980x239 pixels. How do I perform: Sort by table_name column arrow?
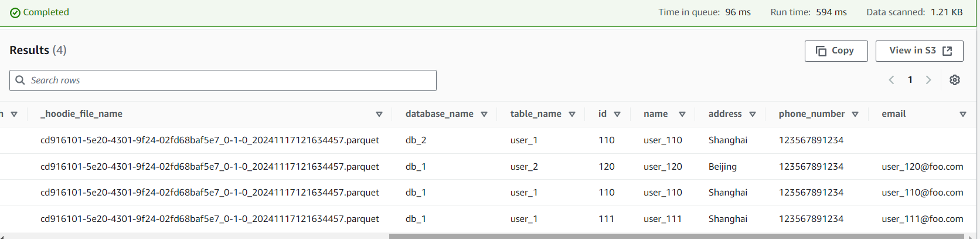pyautogui.click(x=572, y=114)
